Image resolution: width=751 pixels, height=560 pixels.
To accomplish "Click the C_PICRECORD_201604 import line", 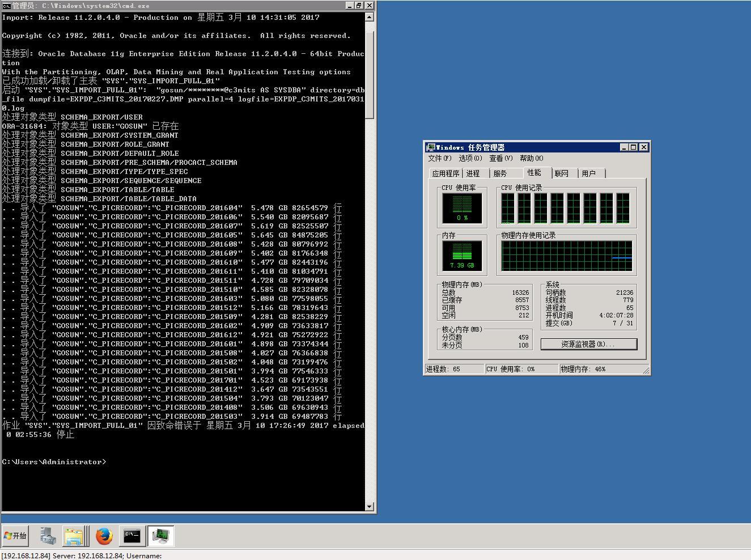I will point(172,208).
